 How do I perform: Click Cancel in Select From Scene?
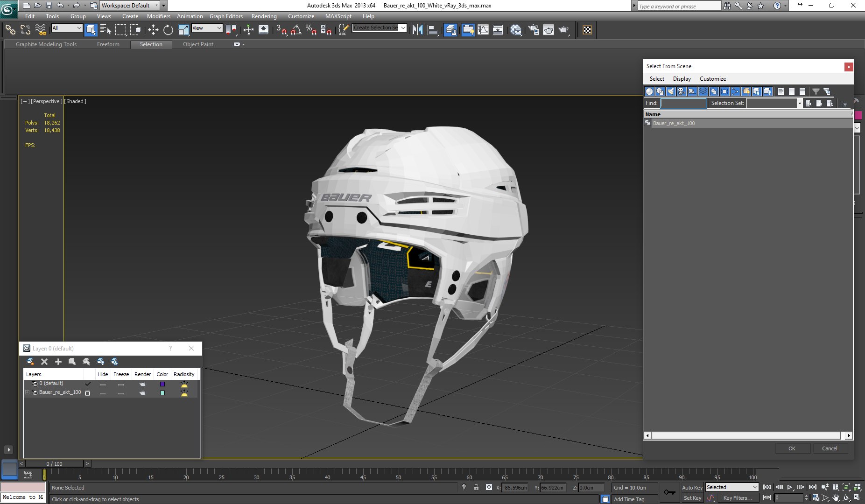830,448
